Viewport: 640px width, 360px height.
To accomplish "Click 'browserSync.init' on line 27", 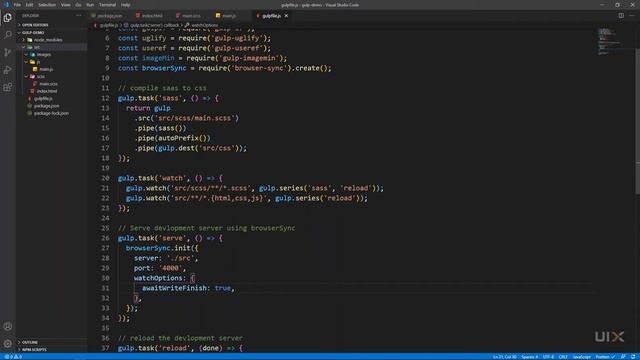I will (x=158, y=248).
